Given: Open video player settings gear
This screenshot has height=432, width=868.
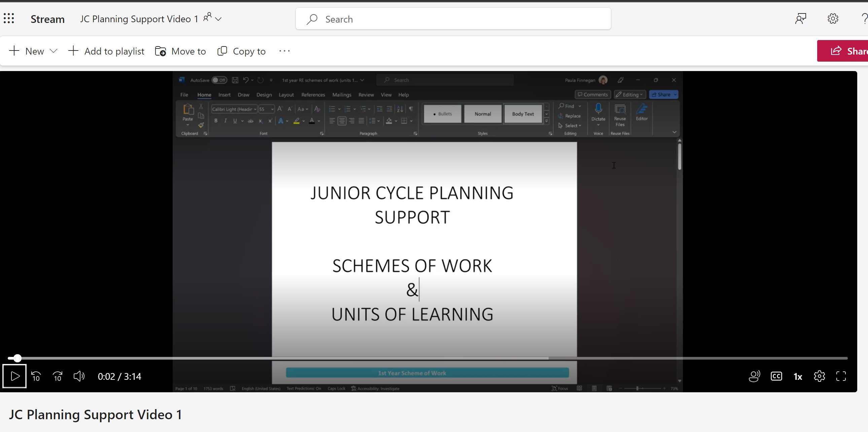Looking at the screenshot, I should (819, 376).
